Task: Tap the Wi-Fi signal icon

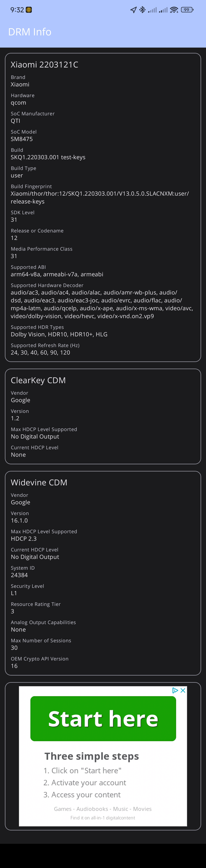Action: pos(174,10)
